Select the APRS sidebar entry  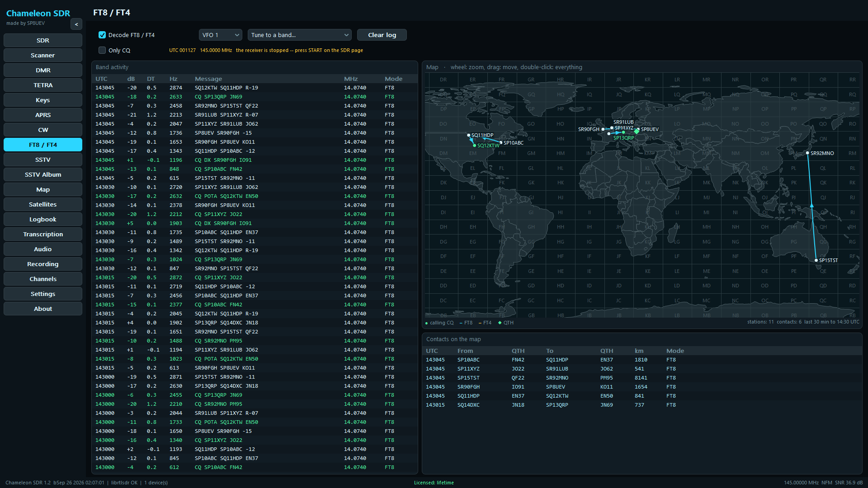[x=43, y=115]
